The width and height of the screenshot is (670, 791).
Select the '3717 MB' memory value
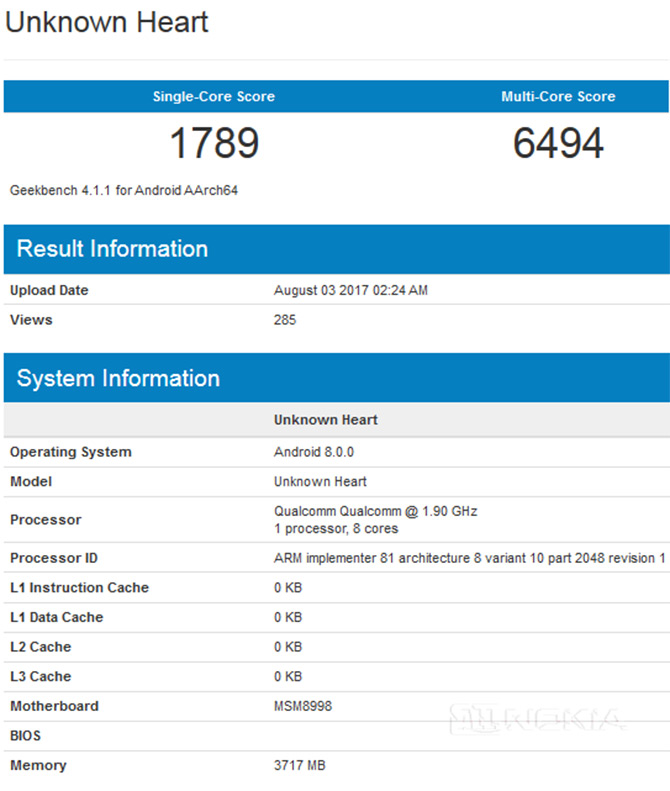click(300, 765)
